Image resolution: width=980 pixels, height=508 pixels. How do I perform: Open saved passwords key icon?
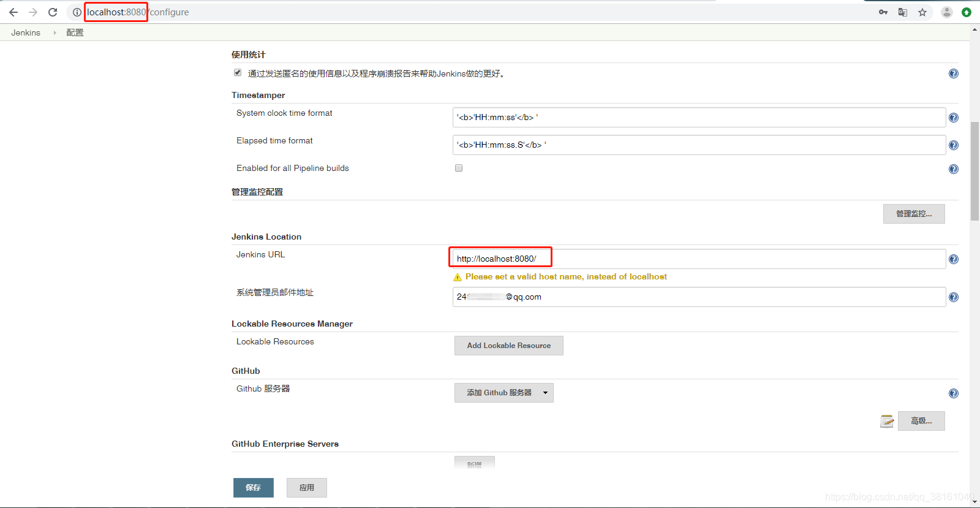tap(883, 12)
